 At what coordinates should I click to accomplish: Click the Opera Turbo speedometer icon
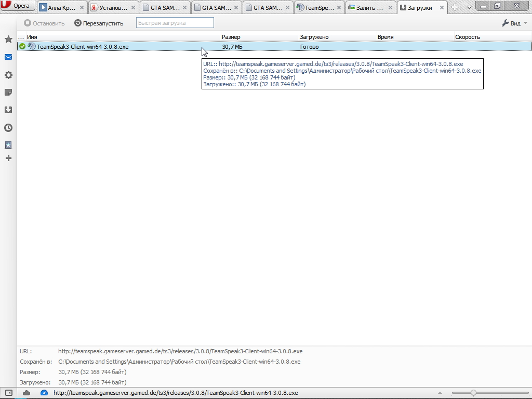pos(44,393)
